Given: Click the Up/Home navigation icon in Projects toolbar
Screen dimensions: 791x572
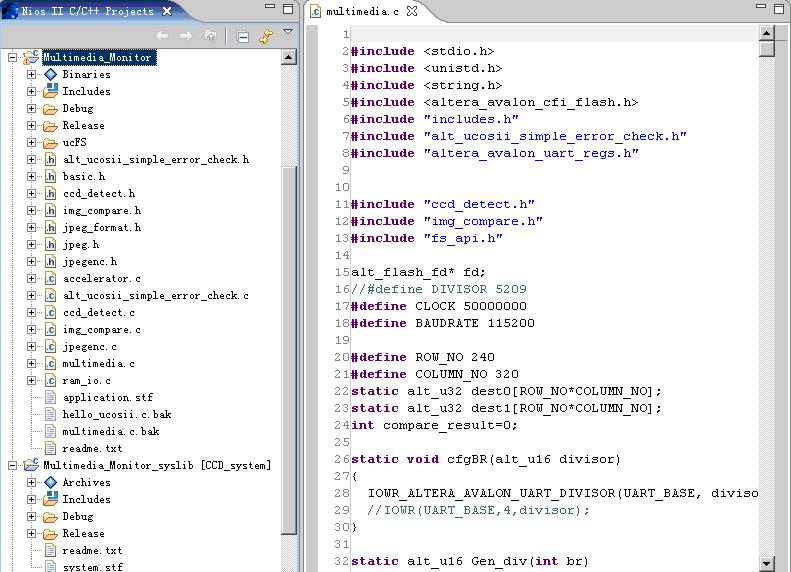Looking at the screenshot, I should (210, 35).
